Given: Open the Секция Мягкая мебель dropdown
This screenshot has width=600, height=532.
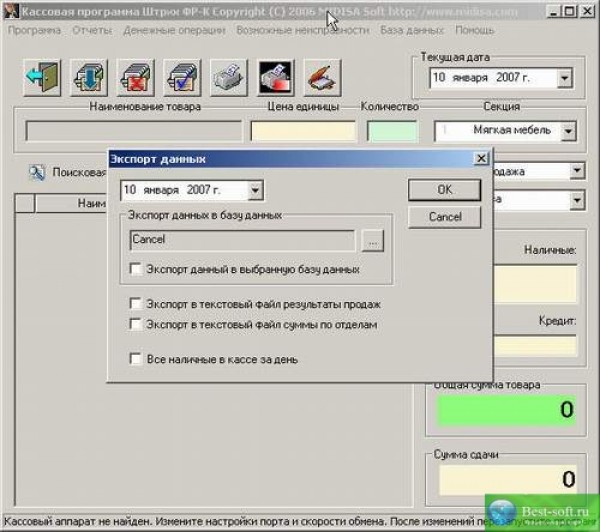Looking at the screenshot, I should 568,130.
